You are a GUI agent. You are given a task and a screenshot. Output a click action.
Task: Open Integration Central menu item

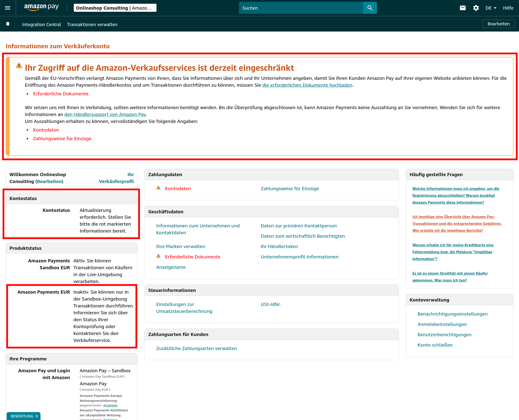coord(41,24)
